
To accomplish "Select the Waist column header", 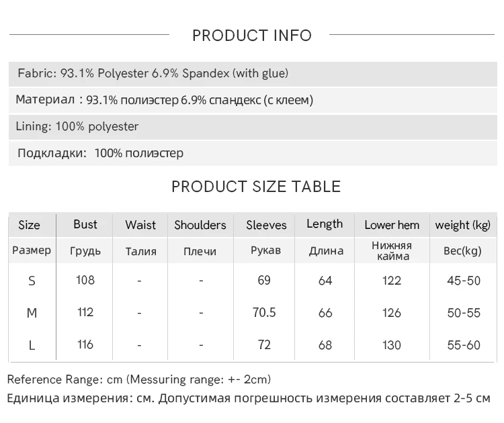I will coord(140,225).
